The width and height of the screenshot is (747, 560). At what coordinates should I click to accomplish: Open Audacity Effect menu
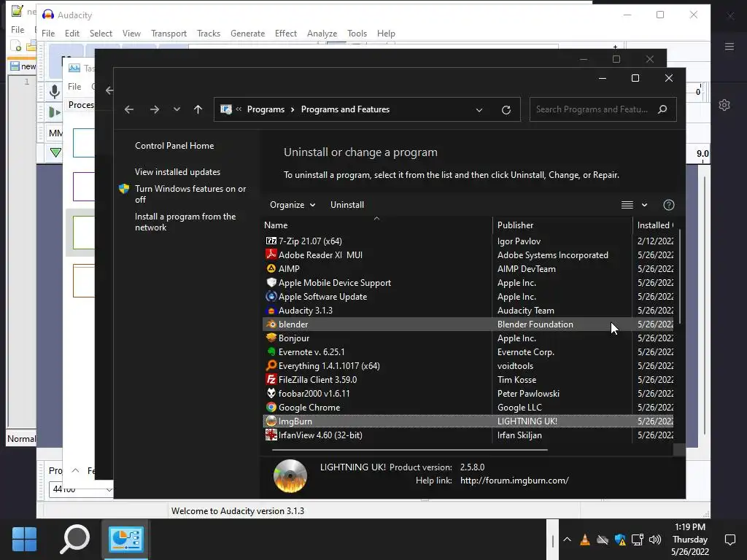coord(286,34)
